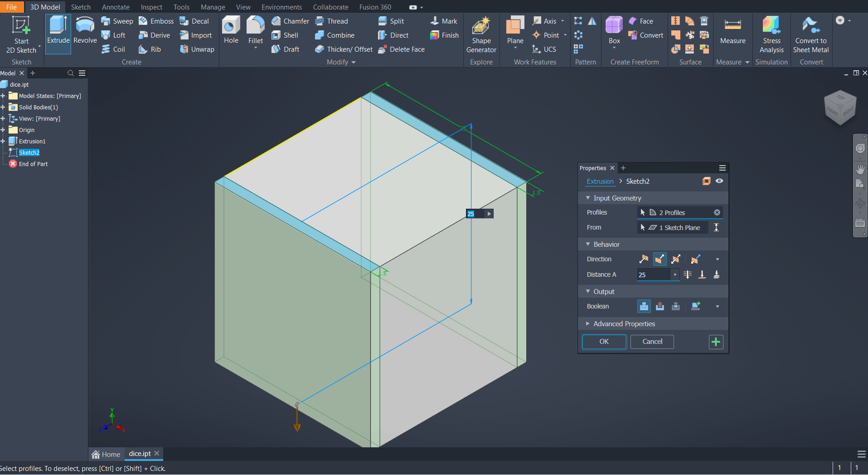Switch to the Home document tab
This screenshot has width=868, height=475.
click(x=106, y=454)
